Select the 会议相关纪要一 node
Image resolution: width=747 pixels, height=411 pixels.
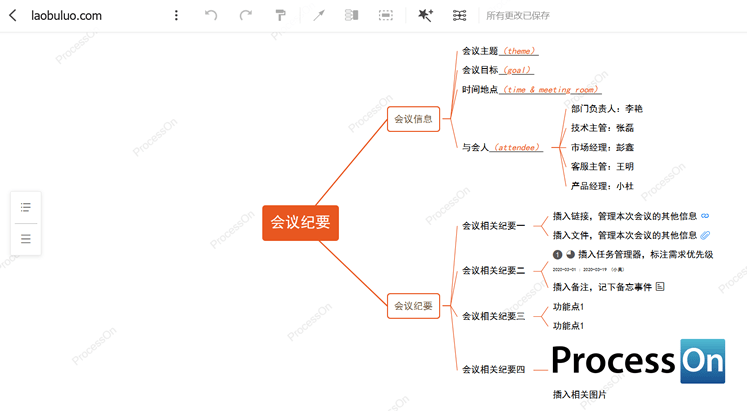pyautogui.click(x=494, y=226)
